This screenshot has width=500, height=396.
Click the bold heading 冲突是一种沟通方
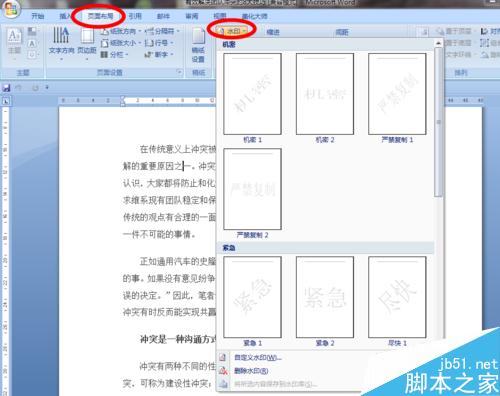tap(178, 339)
